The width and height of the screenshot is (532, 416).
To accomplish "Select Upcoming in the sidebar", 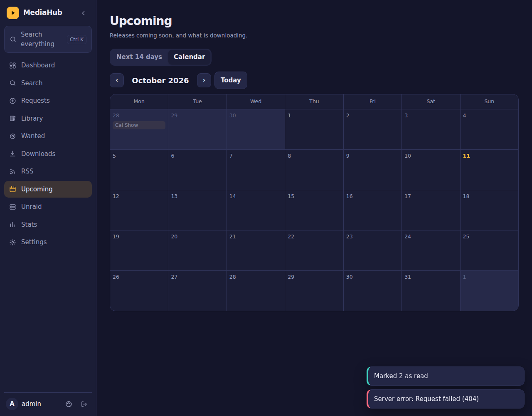I will (x=48, y=189).
